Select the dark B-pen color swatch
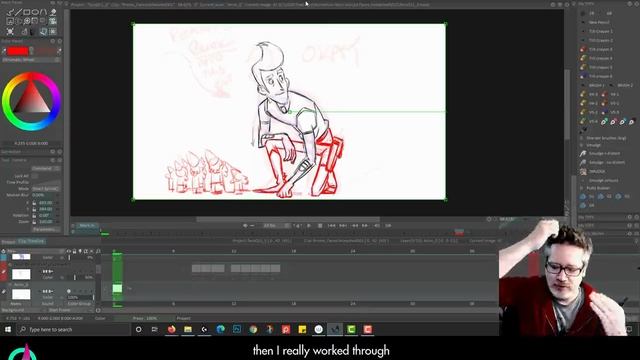640x360 pixels. click(x=45, y=51)
